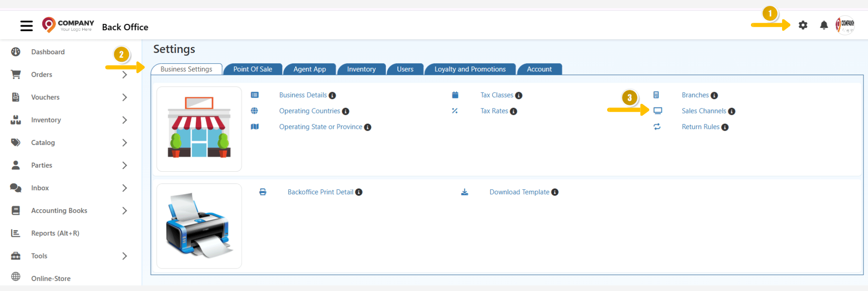868x291 pixels.
Task: Open the notifications bell
Action: pyautogui.click(x=824, y=25)
